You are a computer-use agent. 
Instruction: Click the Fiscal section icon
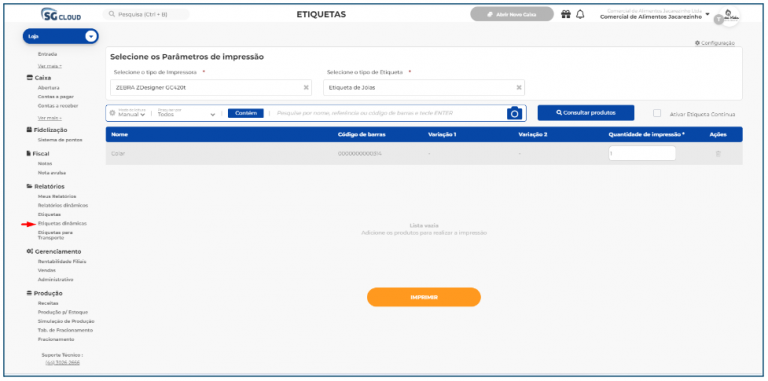[x=29, y=153]
